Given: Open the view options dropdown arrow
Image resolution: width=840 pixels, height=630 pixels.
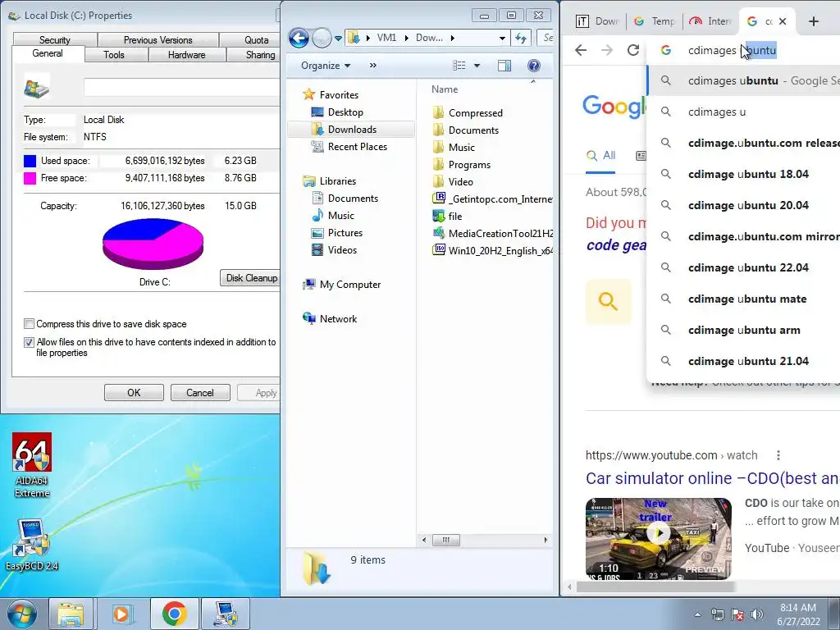Looking at the screenshot, I should (x=477, y=66).
